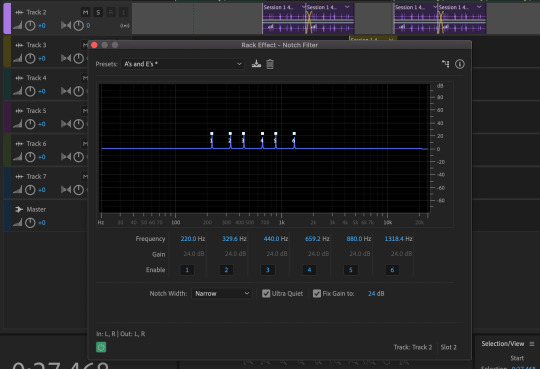Screen dimensions: 540x369
Task: Adjust the Track 3 pan knob
Action: point(79,59)
